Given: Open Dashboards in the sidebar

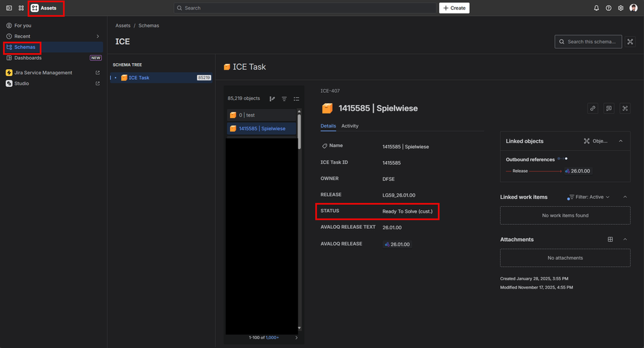Looking at the screenshot, I should [x=54, y=58].
